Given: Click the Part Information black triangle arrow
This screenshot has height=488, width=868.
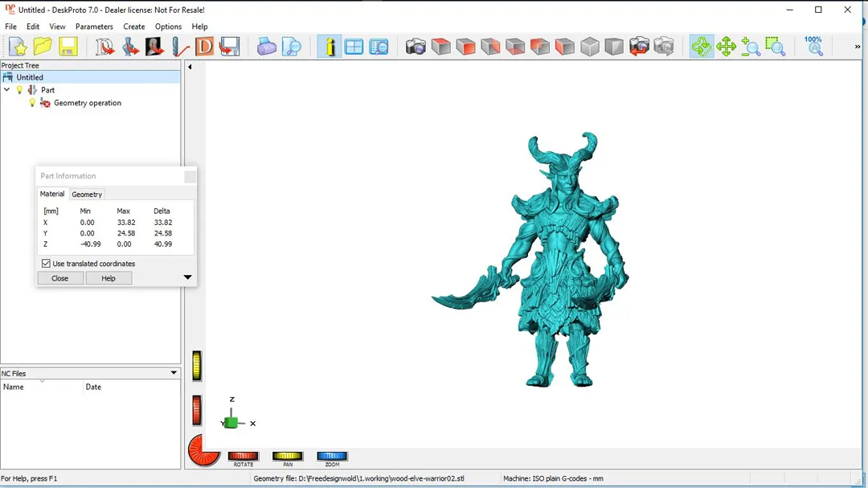Looking at the screenshot, I should coord(187,277).
